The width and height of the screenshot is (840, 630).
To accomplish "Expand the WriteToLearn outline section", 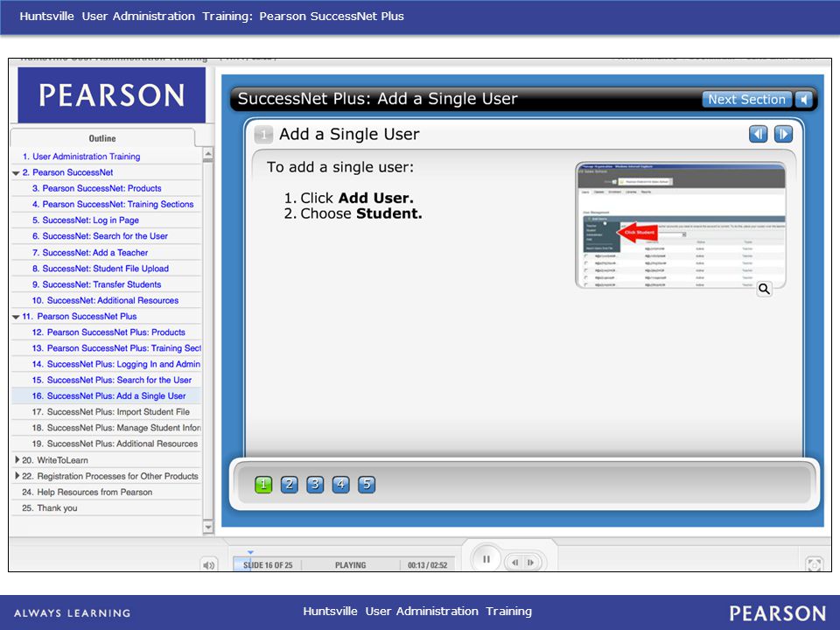I will (x=17, y=459).
